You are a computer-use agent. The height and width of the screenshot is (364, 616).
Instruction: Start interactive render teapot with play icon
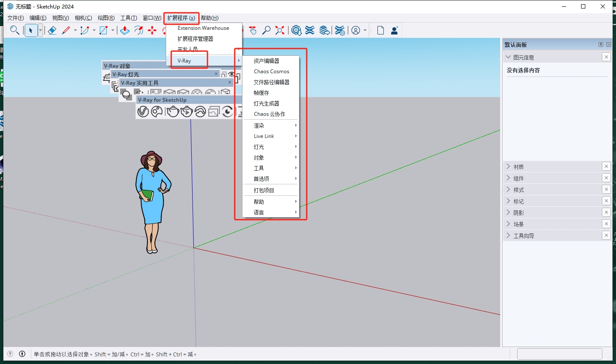187,112
